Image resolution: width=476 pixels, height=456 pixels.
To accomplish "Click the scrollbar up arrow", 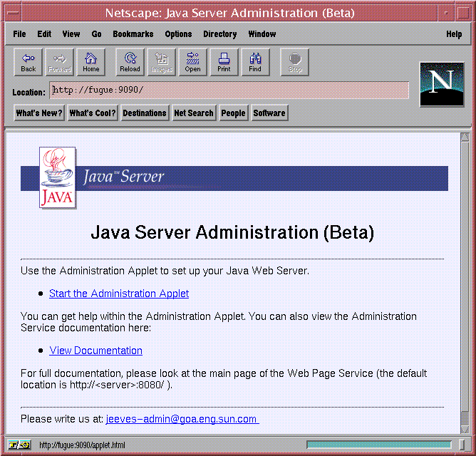I will click(465, 137).
